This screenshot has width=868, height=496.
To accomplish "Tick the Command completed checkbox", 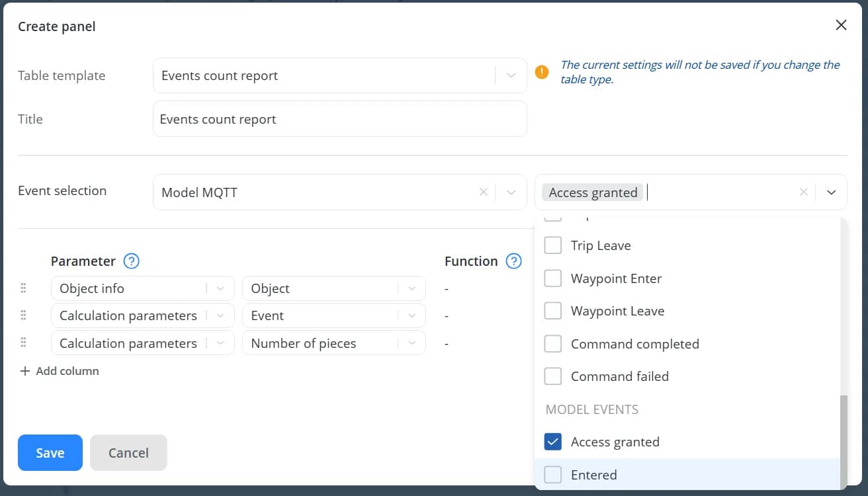I will point(552,344).
